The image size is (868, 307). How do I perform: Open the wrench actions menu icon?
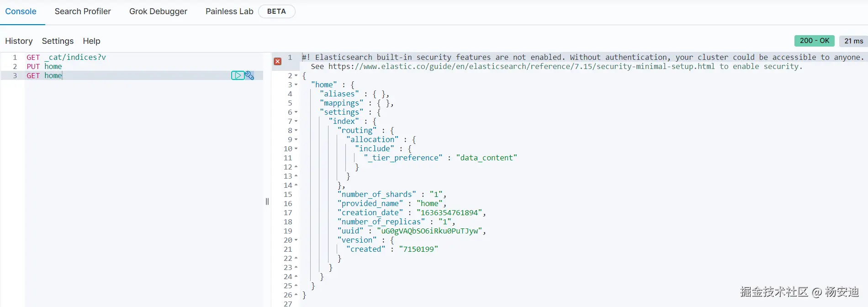tap(249, 75)
